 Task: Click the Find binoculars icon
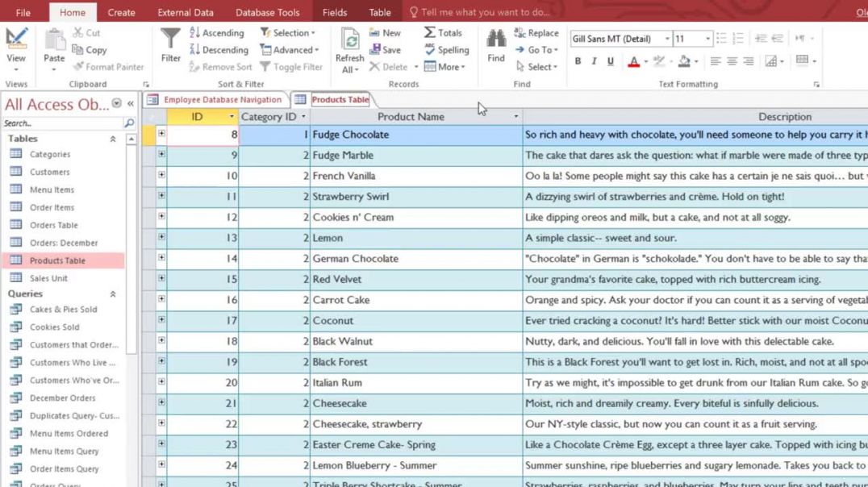[496, 39]
